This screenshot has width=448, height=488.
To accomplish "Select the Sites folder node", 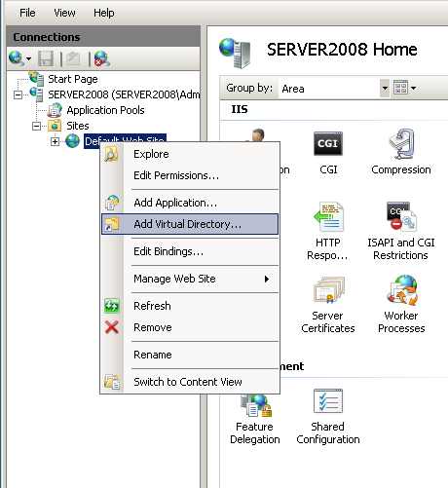I will tap(78, 126).
